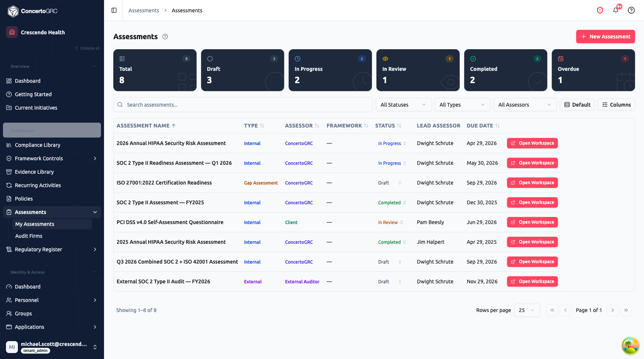Screen dimensions: 644x359
Task: Change status of ISO 27001:2022 row
Action: [389, 183]
